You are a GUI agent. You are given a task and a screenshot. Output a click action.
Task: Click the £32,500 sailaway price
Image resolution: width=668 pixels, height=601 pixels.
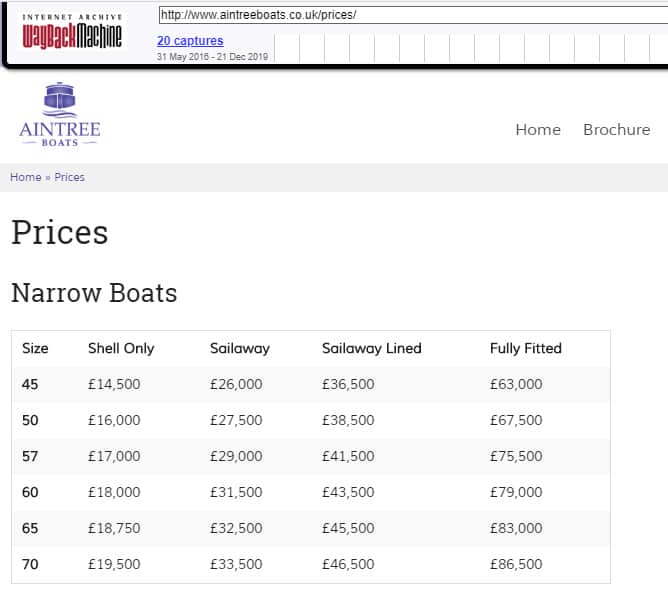click(x=236, y=528)
